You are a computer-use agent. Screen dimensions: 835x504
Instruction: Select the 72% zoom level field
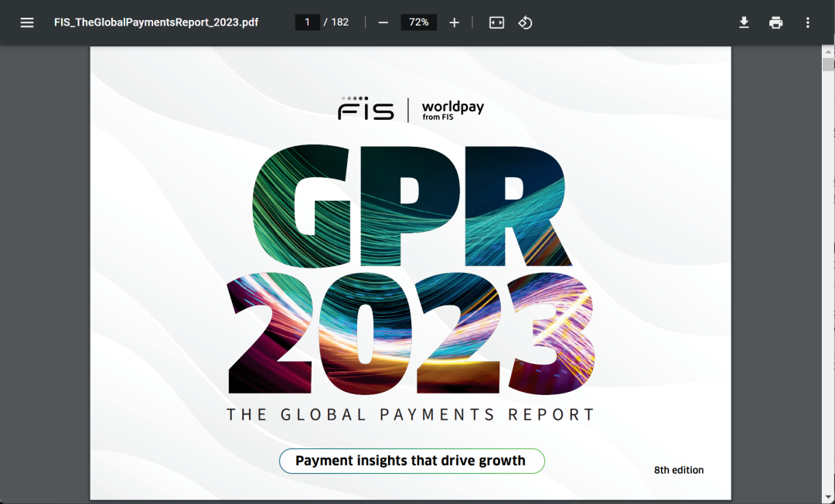click(x=418, y=22)
